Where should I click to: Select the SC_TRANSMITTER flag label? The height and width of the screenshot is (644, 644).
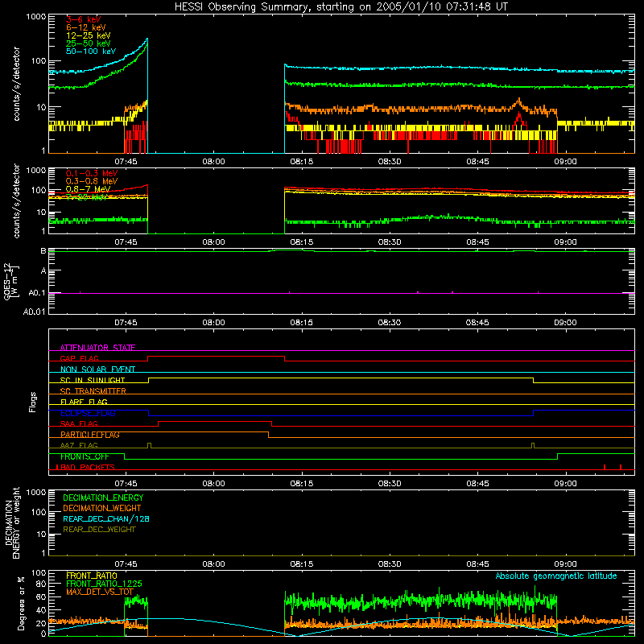click(x=93, y=391)
